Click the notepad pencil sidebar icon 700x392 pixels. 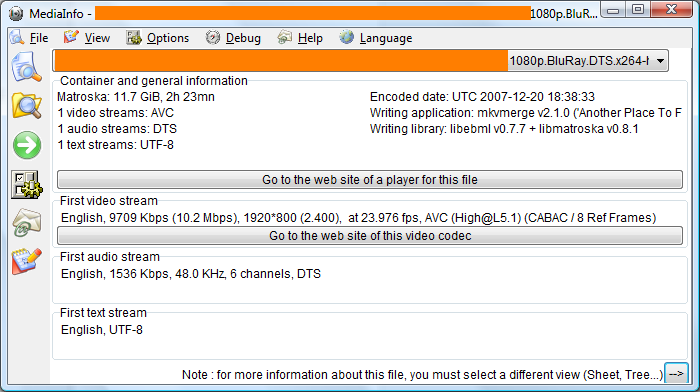tap(27, 261)
